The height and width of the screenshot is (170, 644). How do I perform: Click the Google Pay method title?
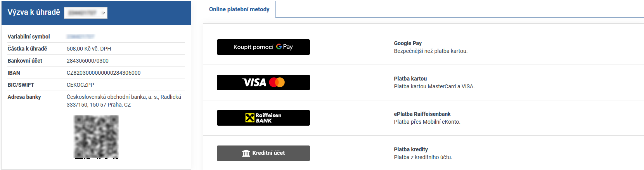(x=408, y=43)
